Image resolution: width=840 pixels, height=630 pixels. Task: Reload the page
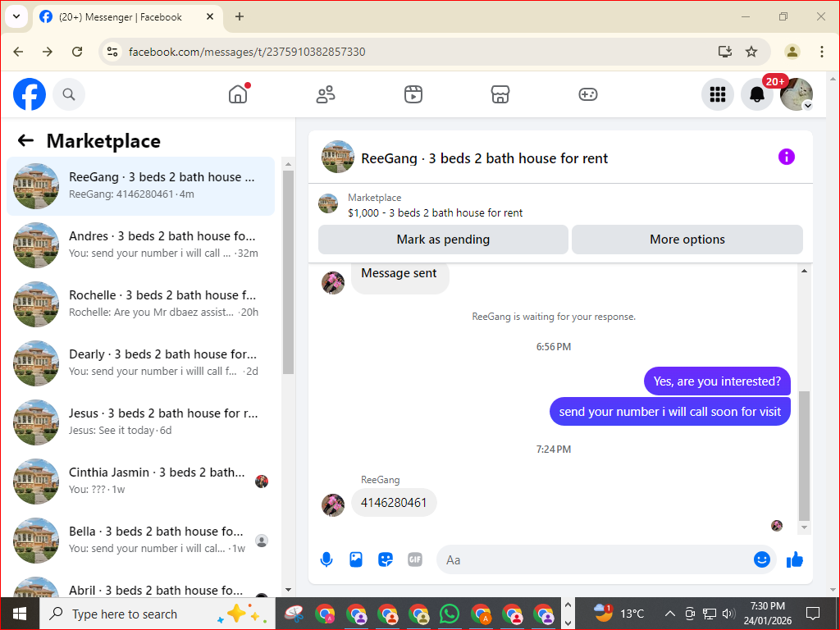77,52
